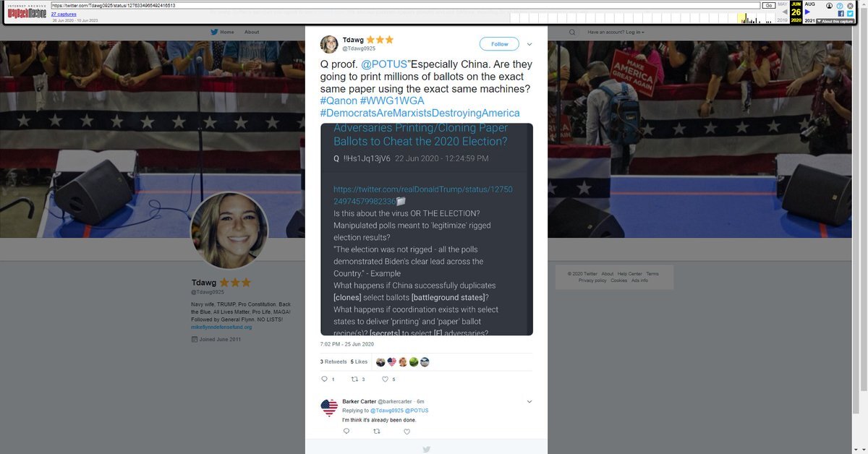The height and width of the screenshot is (454, 868).
Task: Share capture on Facebook icon
Action: click(841, 14)
